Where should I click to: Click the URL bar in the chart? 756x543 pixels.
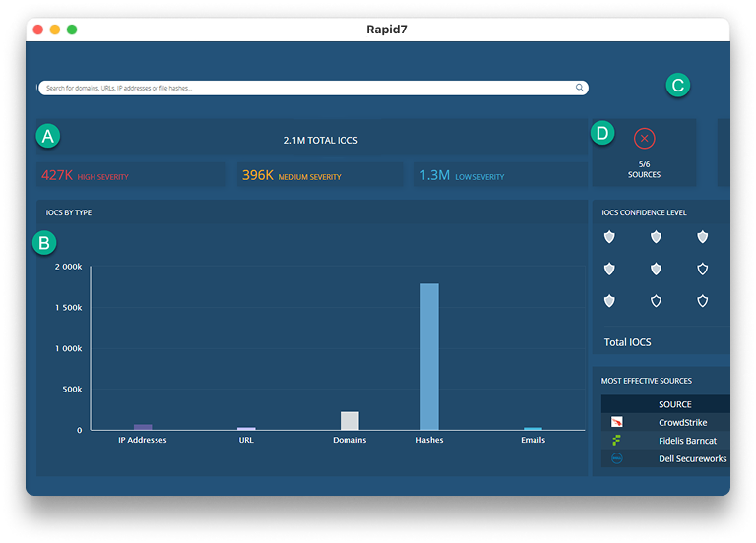coord(246,428)
